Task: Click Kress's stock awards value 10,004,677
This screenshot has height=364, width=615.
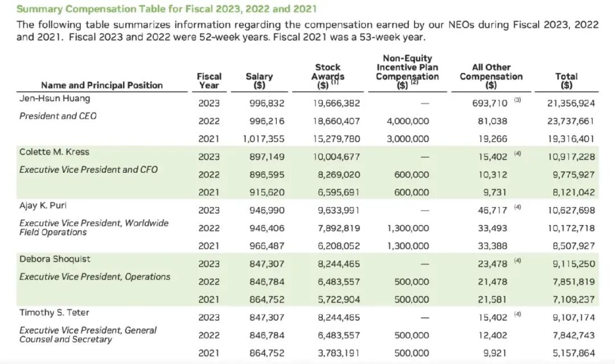Action: [x=336, y=157]
